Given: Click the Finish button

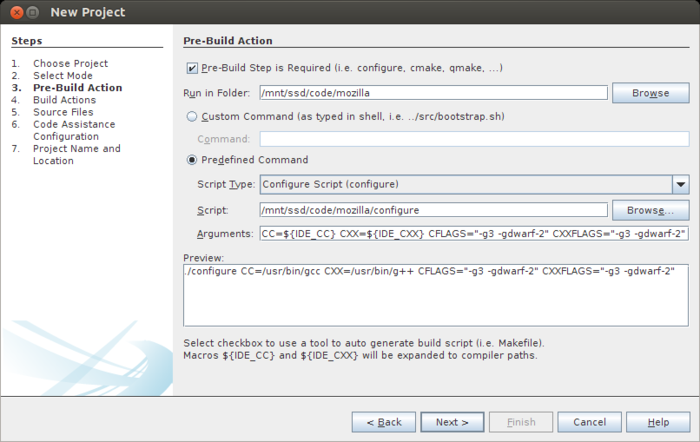Looking at the screenshot, I should (x=521, y=422).
